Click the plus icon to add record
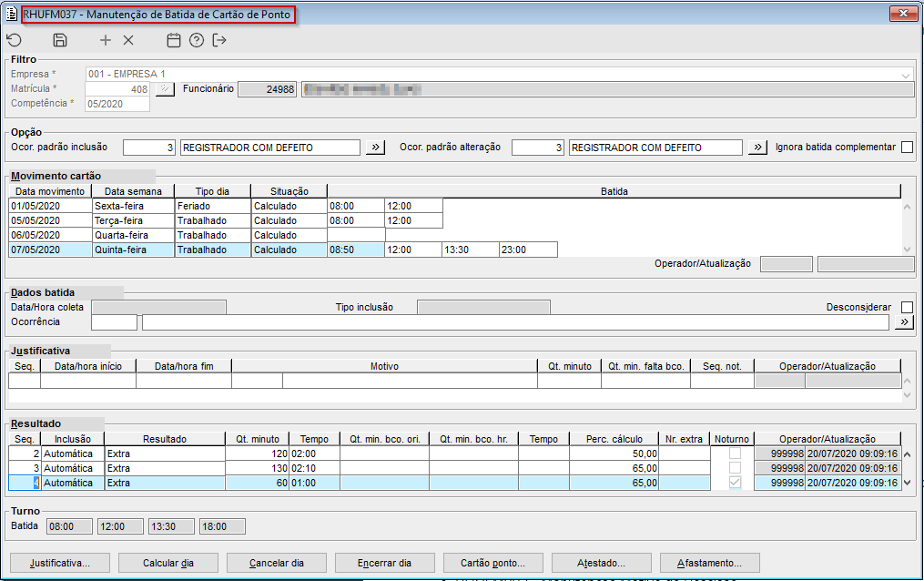Screen dimensions: 924x581 tap(106, 40)
